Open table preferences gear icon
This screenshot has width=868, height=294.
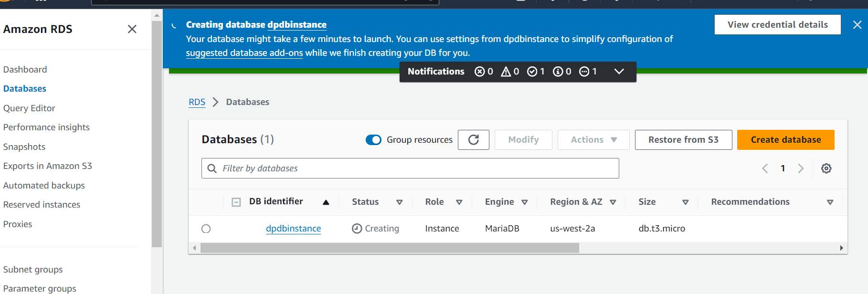(x=826, y=168)
